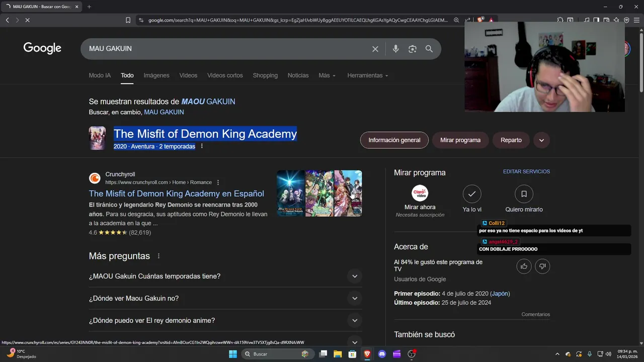Bookmark this page from the address bar
Image resolution: width=644 pixels, height=362 pixels.
[x=128, y=20]
